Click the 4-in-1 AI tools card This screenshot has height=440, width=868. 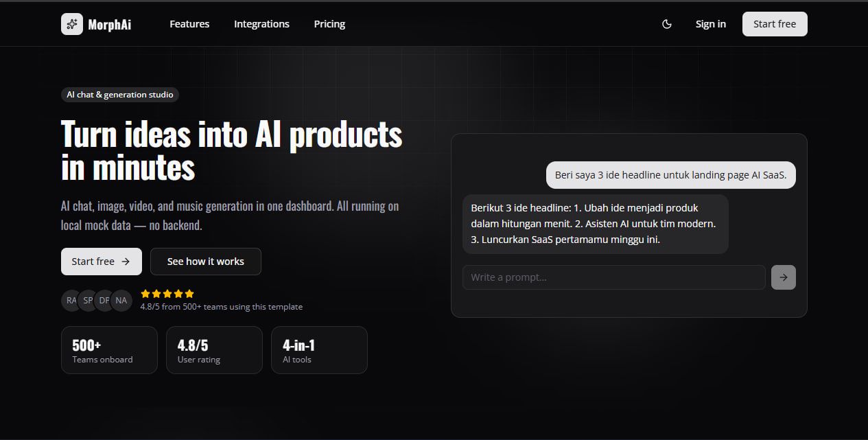(319, 350)
